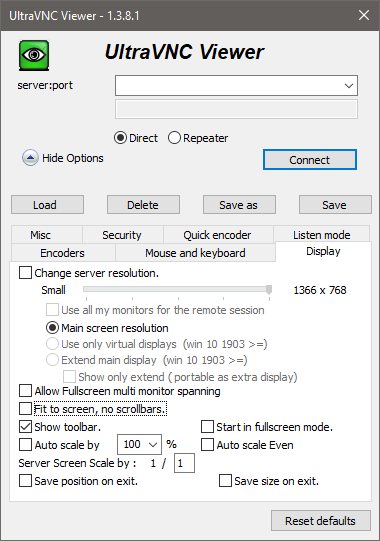Viewport: 380px width, 541px height.
Task: Enable Change server resolution checkbox
Action: (x=25, y=273)
